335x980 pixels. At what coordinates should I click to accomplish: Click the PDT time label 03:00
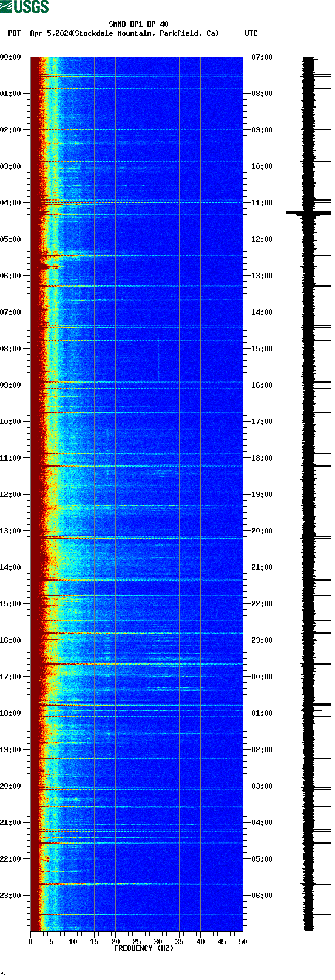click(11, 166)
